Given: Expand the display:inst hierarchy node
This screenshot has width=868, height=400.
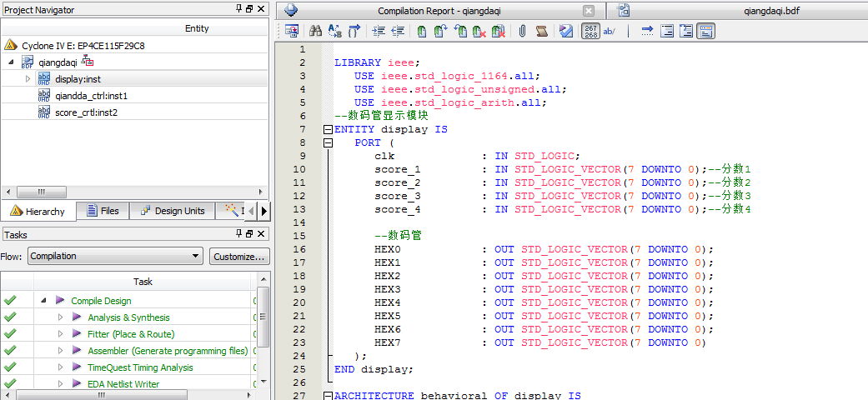Looking at the screenshot, I should point(28,79).
